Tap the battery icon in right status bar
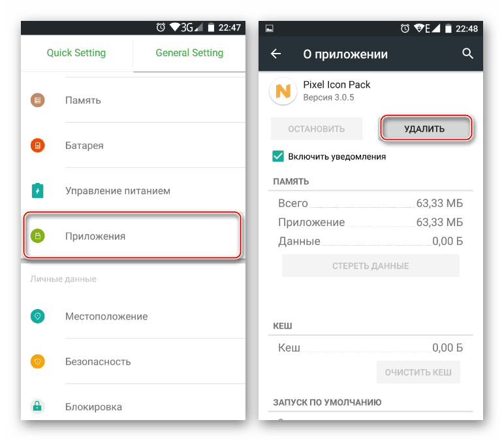 point(448,29)
